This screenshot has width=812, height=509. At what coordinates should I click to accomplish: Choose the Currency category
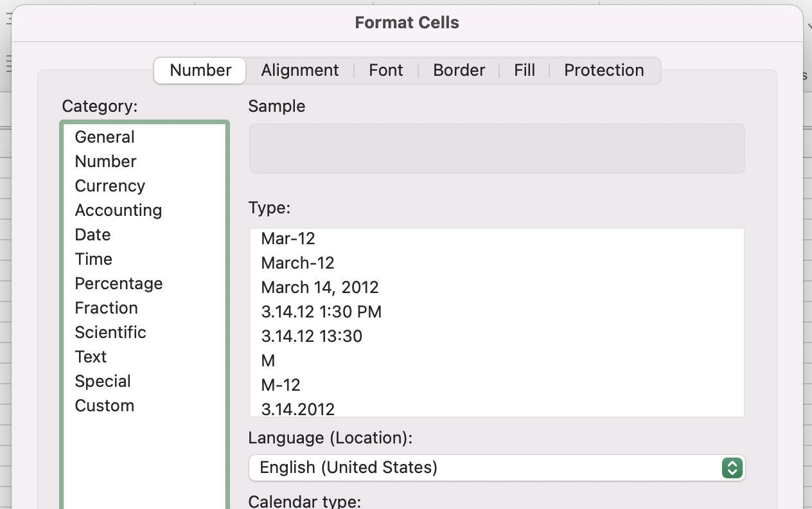pos(110,186)
